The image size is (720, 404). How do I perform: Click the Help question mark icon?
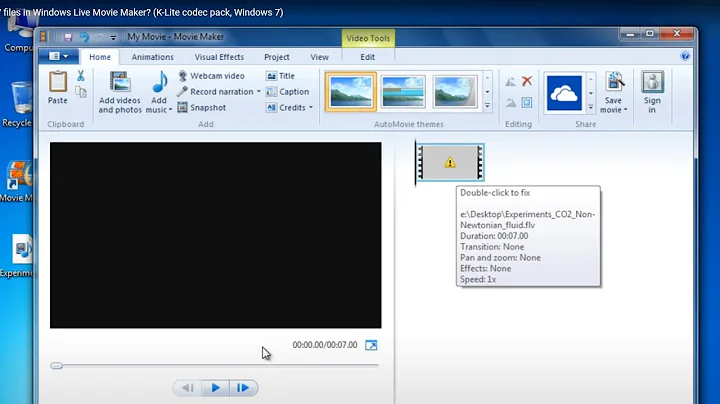pos(685,56)
